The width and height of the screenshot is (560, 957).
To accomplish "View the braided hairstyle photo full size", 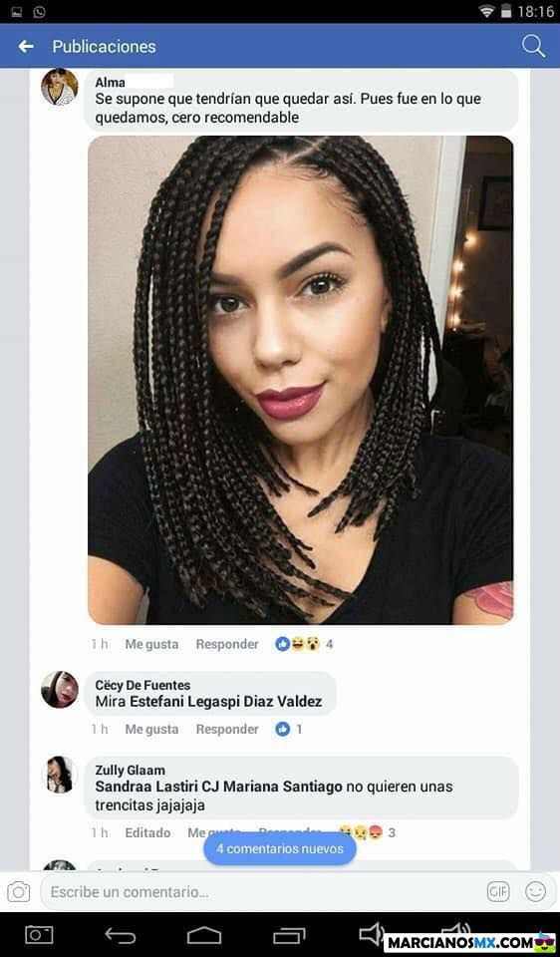I will pos(300,380).
